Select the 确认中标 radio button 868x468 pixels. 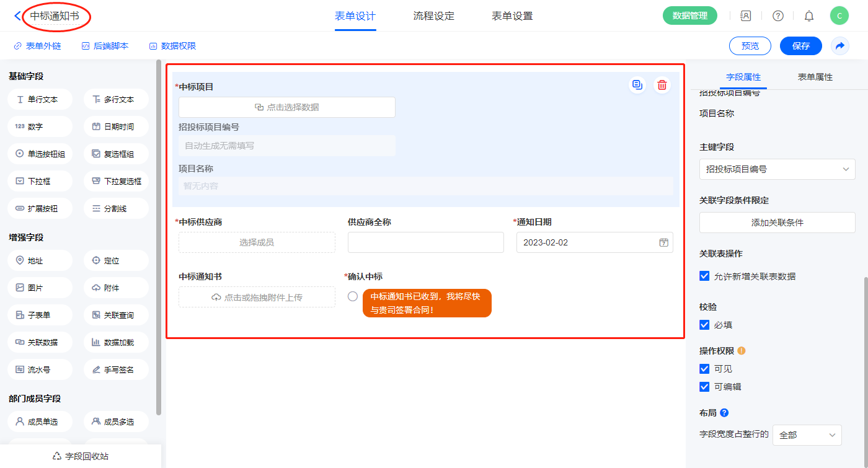353,296
